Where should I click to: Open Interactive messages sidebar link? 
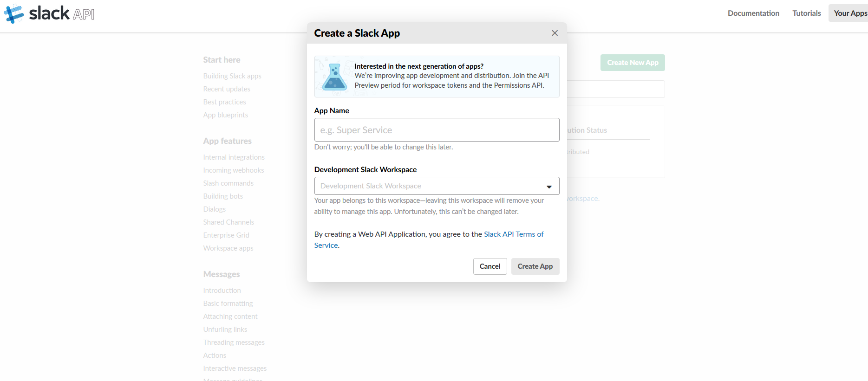point(235,368)
